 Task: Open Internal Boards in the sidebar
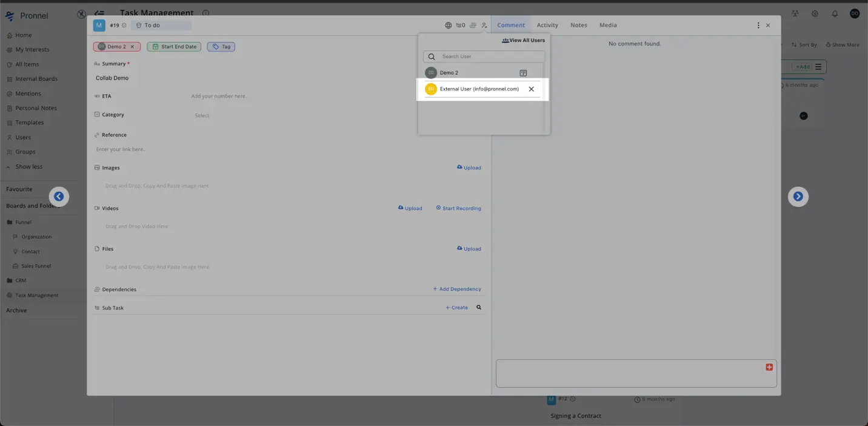click(36, 79)
